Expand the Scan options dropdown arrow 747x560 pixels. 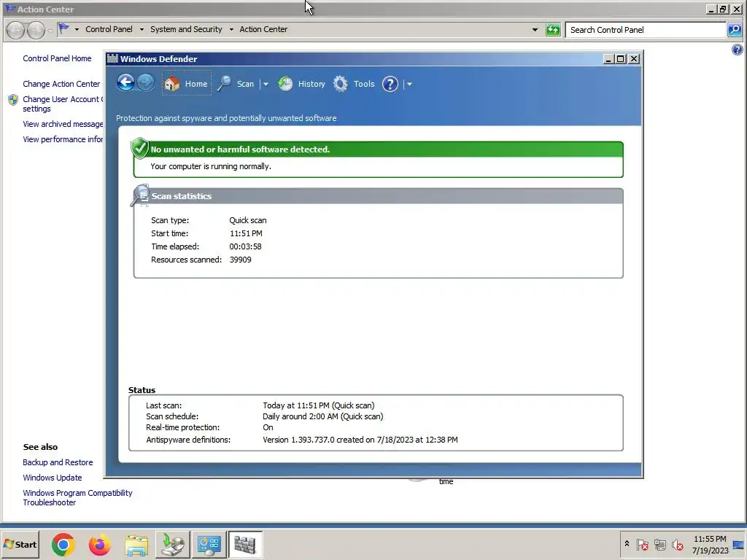[266, 85]
